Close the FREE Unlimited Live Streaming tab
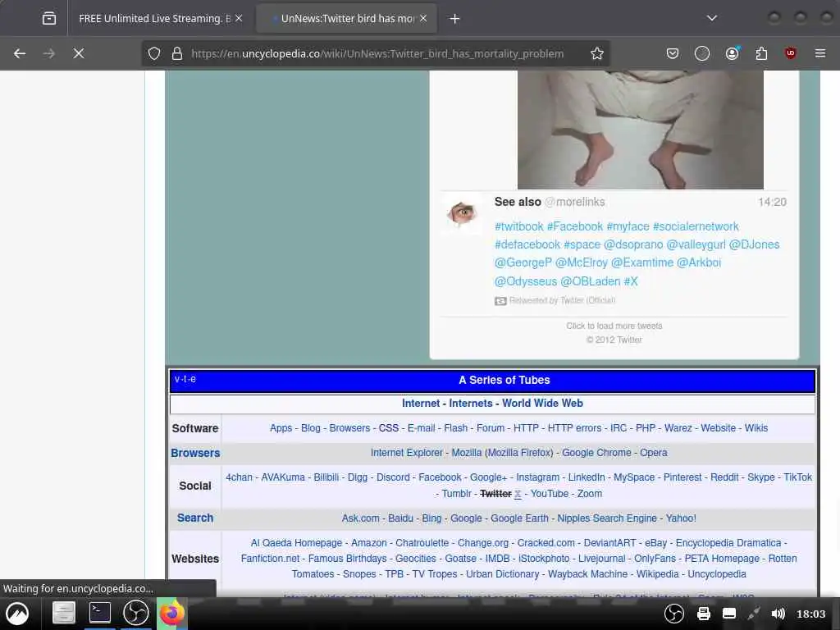The image size is (840, 630). coord(239,18)
